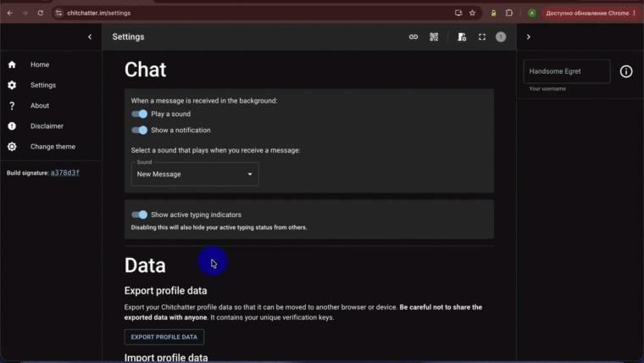Open build signature link a378d3f

(x=65, y=173)
